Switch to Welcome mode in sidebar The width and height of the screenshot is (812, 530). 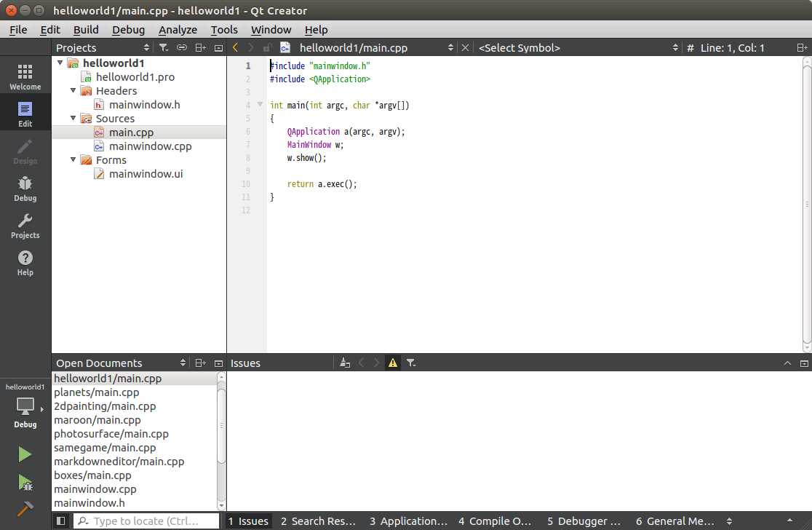click(x=25, y=76)
